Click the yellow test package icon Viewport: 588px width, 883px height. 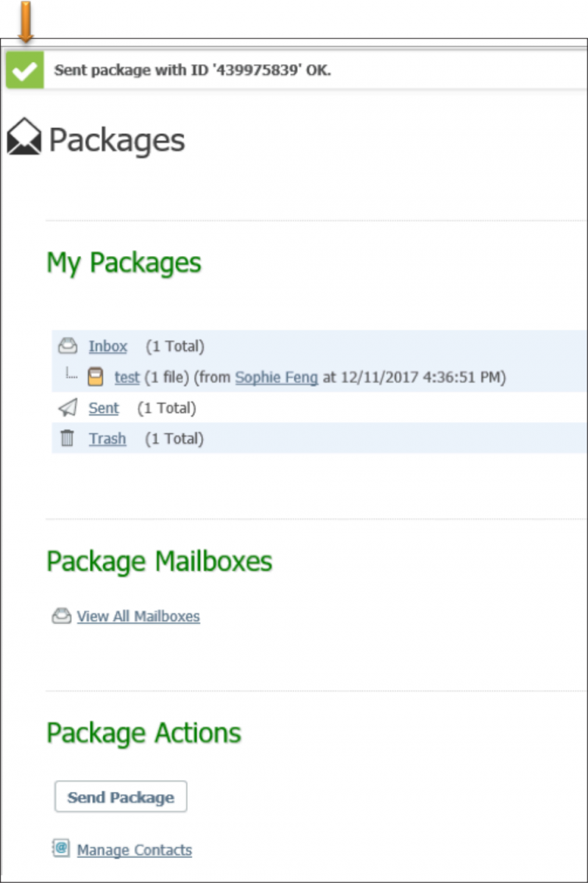tap(95, 377)
